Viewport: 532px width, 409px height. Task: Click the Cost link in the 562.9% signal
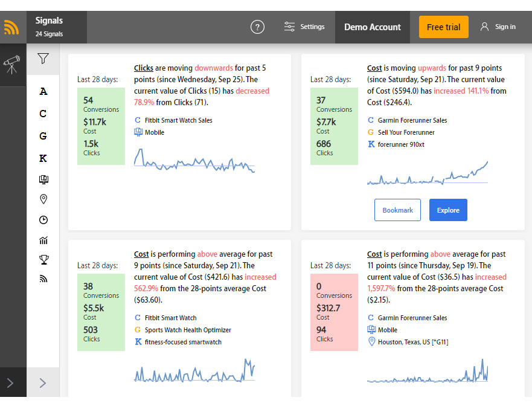(141, 254)
